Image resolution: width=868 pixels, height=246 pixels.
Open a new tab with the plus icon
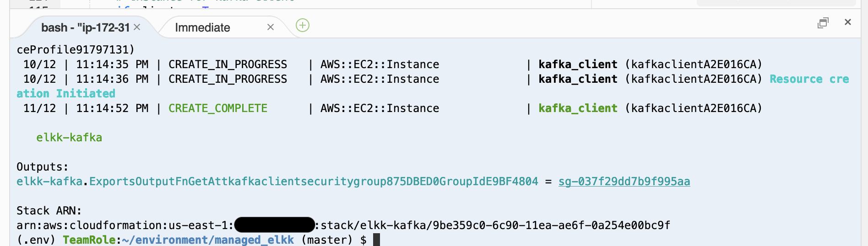(303, 25)
